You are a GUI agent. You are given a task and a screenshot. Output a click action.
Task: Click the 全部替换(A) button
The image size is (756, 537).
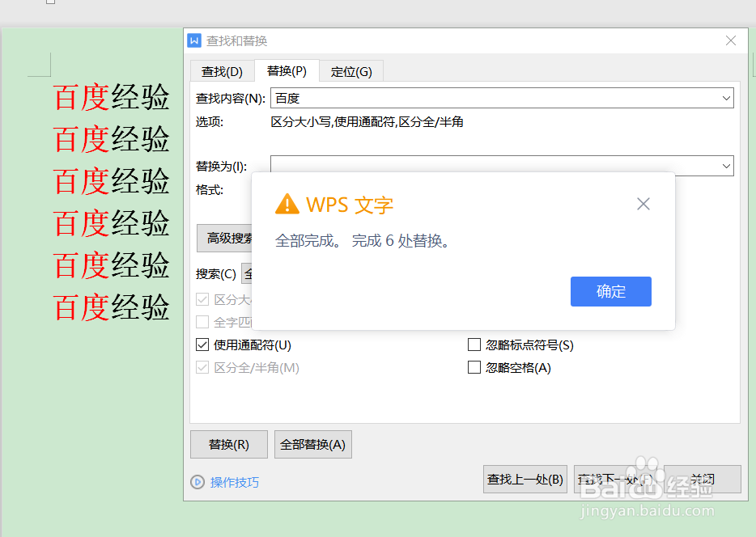313,444
